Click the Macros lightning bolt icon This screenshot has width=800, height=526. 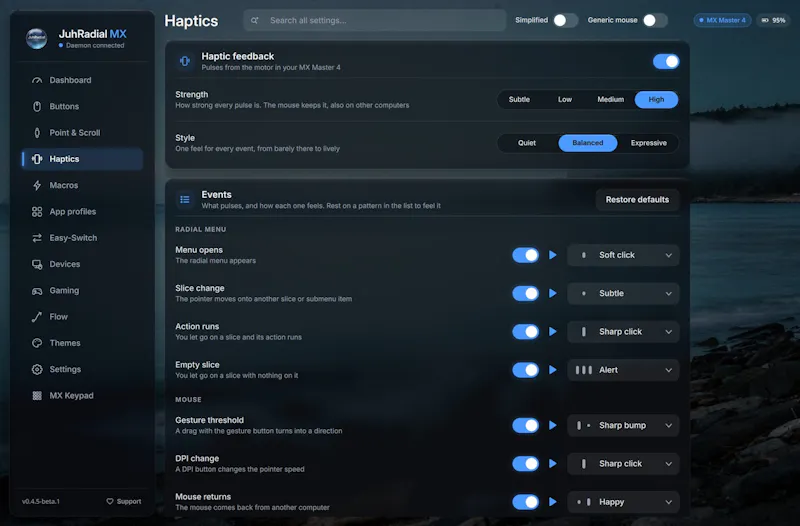(37, 185)
